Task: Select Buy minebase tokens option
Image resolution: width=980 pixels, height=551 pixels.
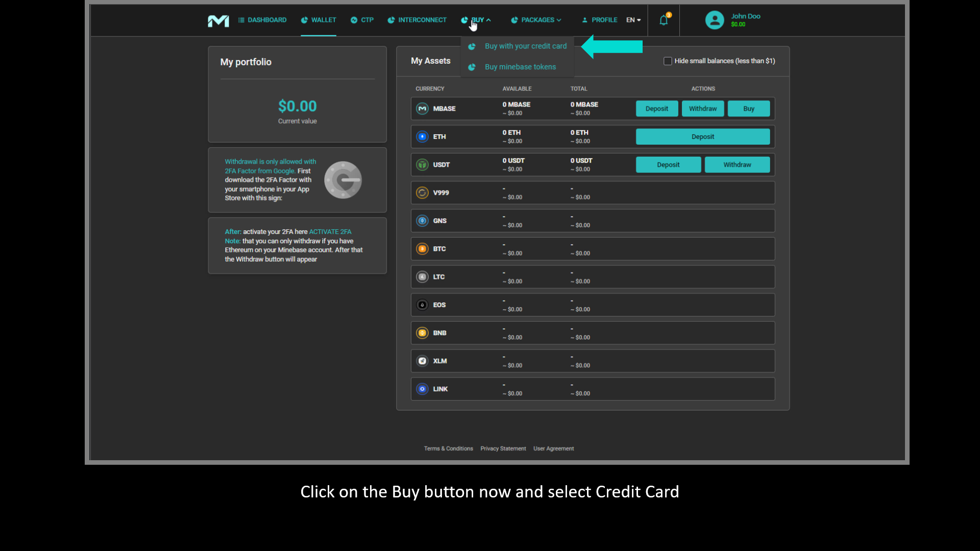Action: coord(520,67)
